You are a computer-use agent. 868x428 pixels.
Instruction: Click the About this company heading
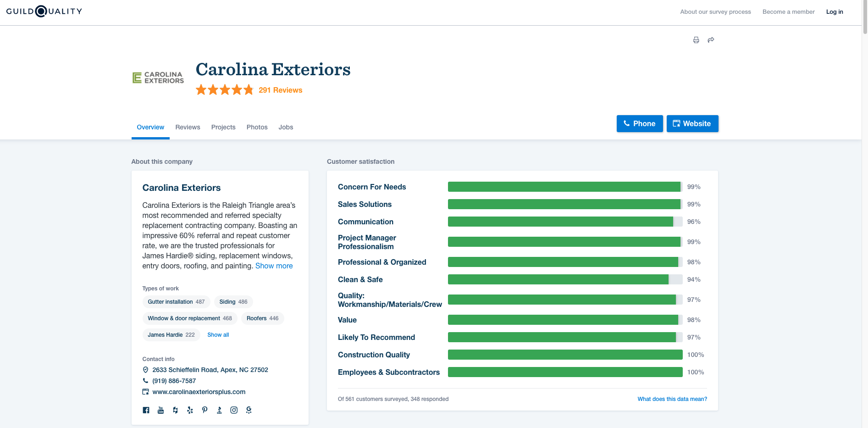point(162,161)
